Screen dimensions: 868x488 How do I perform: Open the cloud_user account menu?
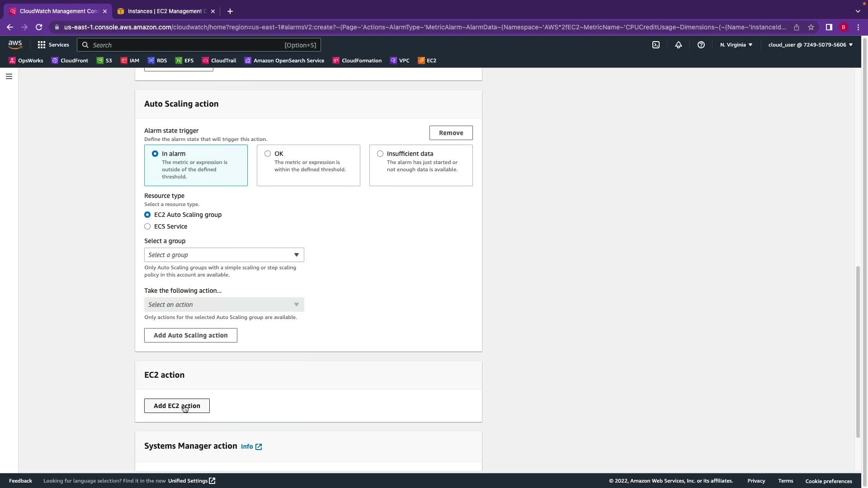click(810, 45)
